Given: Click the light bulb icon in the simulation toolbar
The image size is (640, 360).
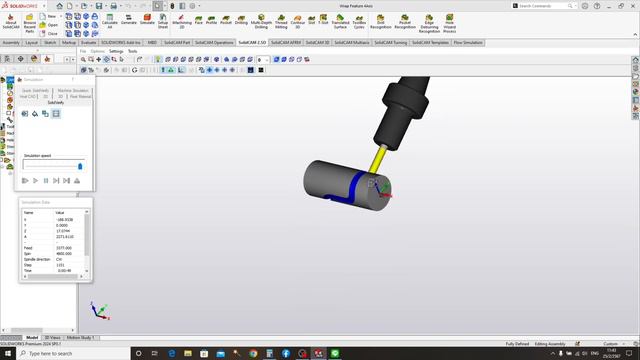Looking at the screenshot, I should click(x=158, y=60).
